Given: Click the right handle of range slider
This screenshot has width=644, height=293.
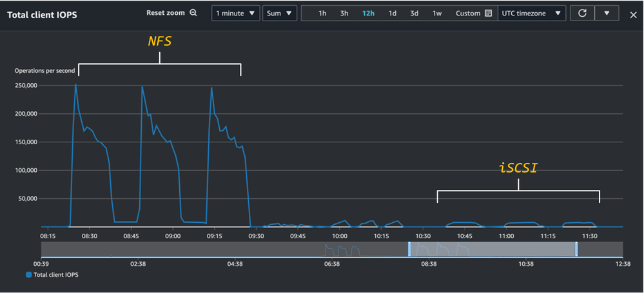Looking at the screenshot, I should tap(576, 249).
